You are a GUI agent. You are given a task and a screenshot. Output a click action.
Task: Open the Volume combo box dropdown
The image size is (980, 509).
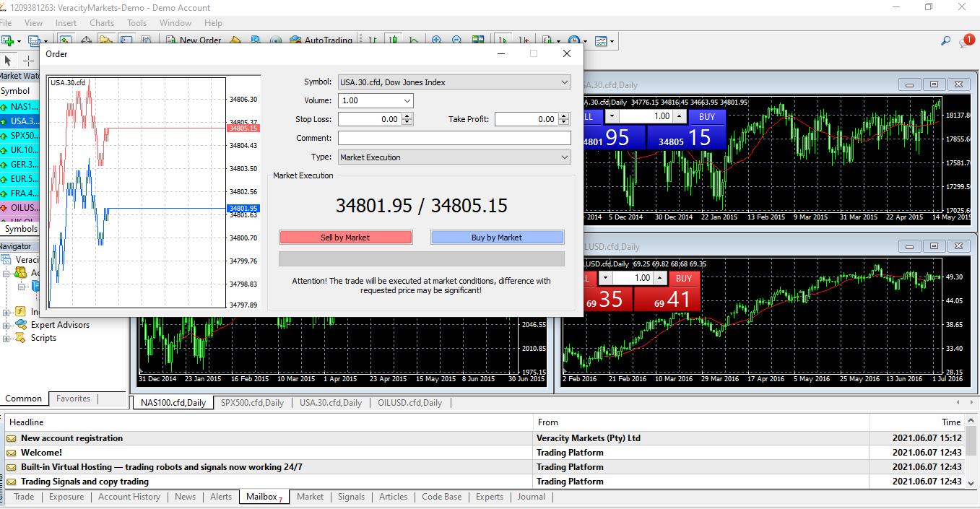point(406,100)
